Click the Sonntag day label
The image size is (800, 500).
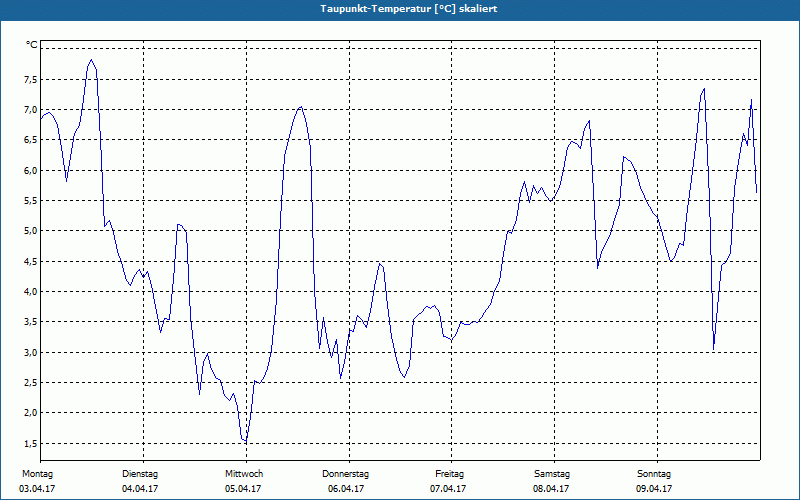tap(654, 474)
